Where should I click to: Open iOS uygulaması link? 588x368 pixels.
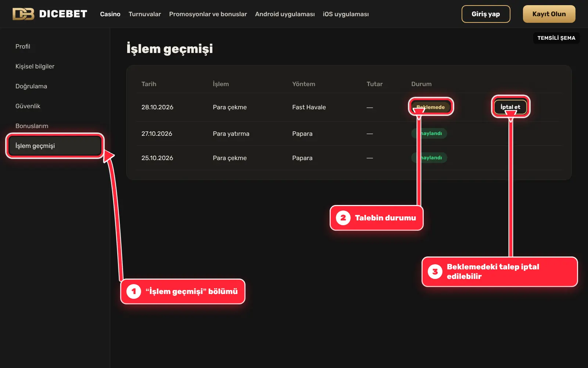tap(346, 14)
